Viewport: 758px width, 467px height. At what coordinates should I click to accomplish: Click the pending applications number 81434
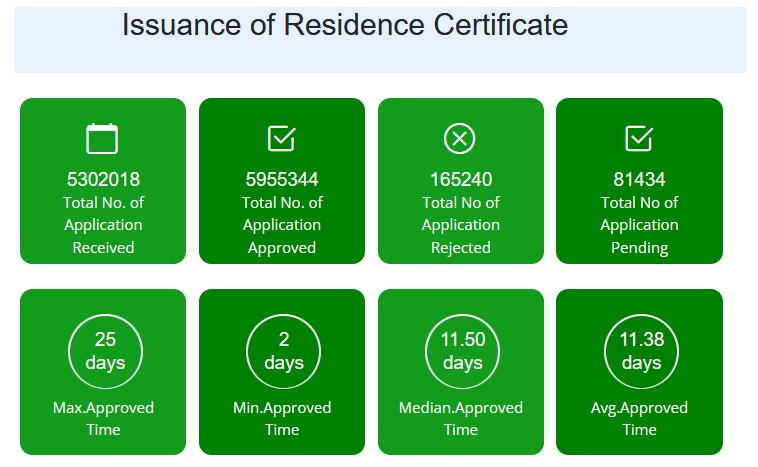[639, 180]
